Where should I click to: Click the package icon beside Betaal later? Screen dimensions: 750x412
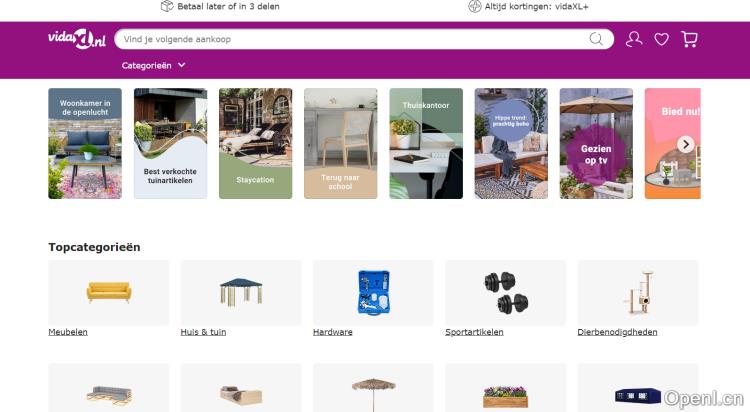[x=166, y=6]
